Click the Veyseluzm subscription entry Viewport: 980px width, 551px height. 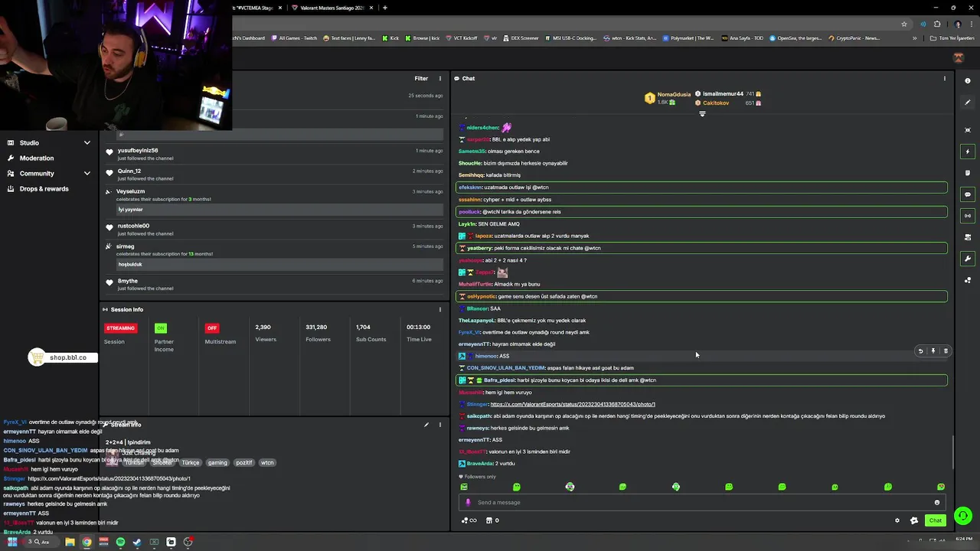pos(274,200)
